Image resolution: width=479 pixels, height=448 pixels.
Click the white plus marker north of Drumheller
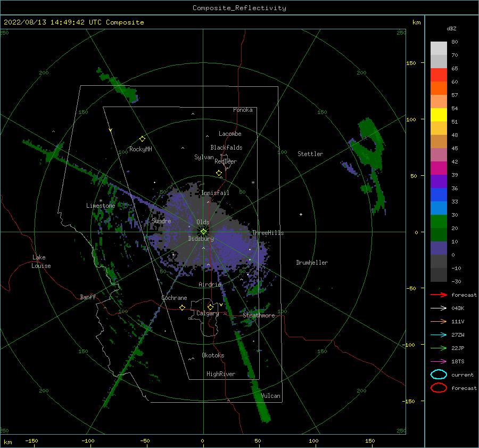click(x=301, y=214)
